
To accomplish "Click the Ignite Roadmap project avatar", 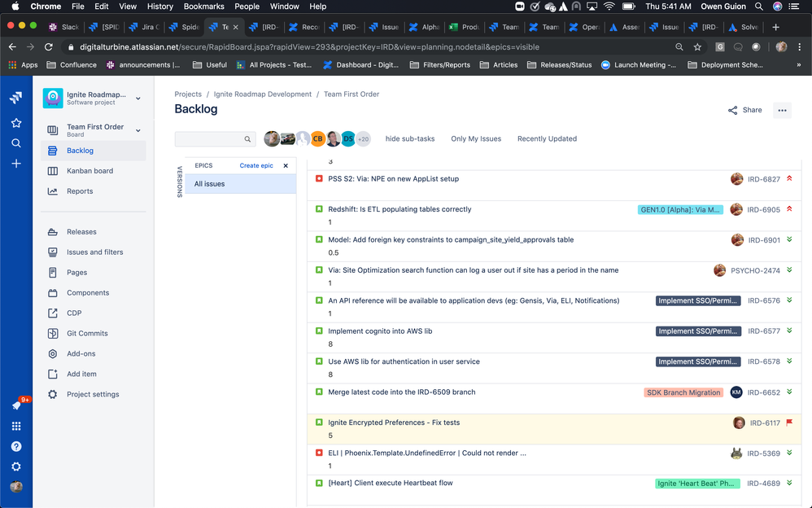I will click(x=53, y=98).
